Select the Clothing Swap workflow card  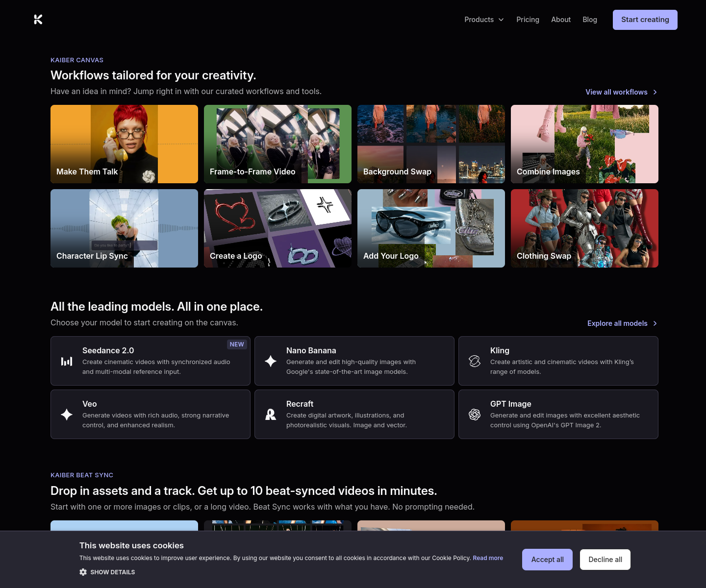coord(584,228)
